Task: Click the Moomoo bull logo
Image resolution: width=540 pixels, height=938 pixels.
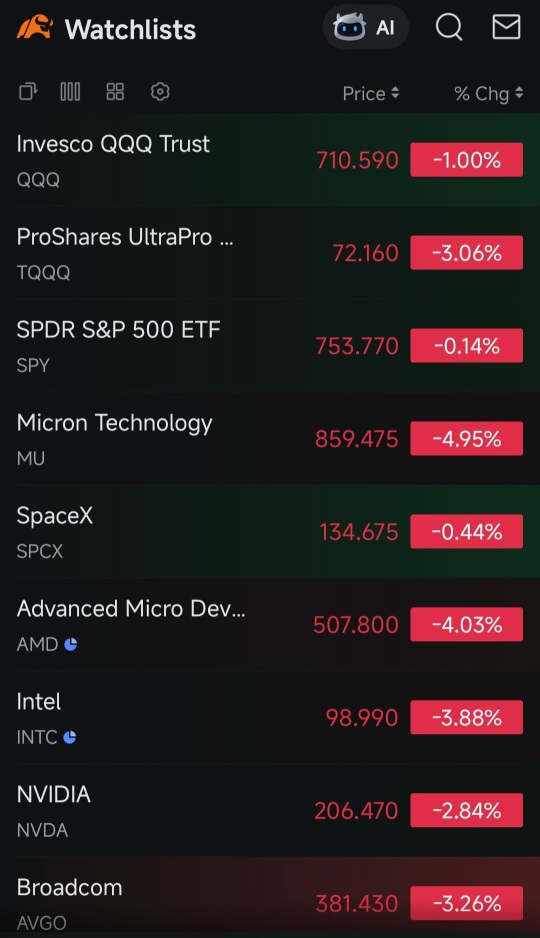Action: [x=35, y=28]
